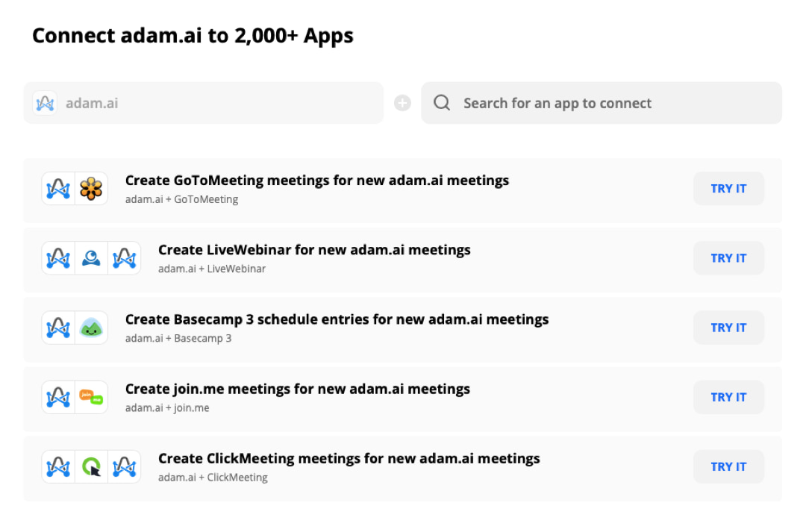The image size is (806, 532).
Task: Select the adam.ai app input field
Action: coord(204,103)
